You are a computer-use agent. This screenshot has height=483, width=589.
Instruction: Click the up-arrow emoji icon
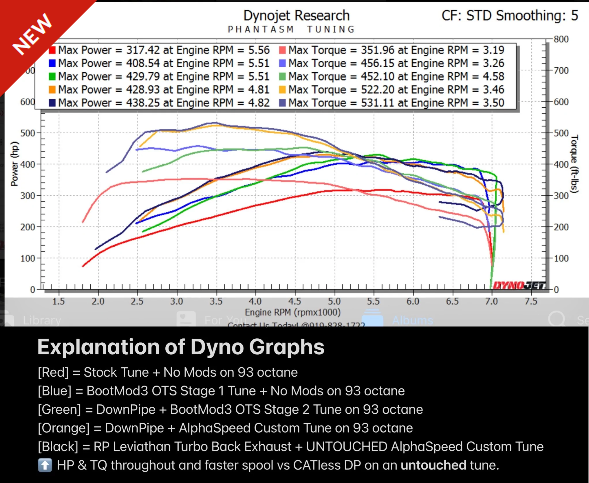point(45,465)
